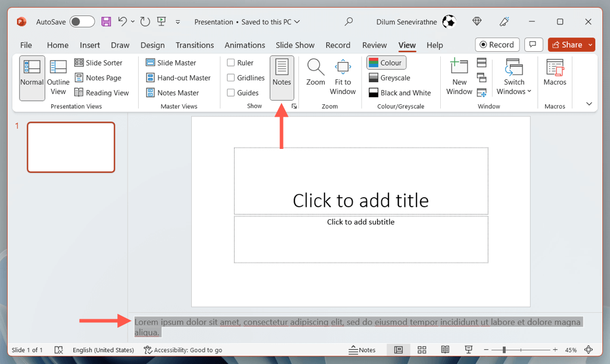Turn on Gridlines

(230, 77)
